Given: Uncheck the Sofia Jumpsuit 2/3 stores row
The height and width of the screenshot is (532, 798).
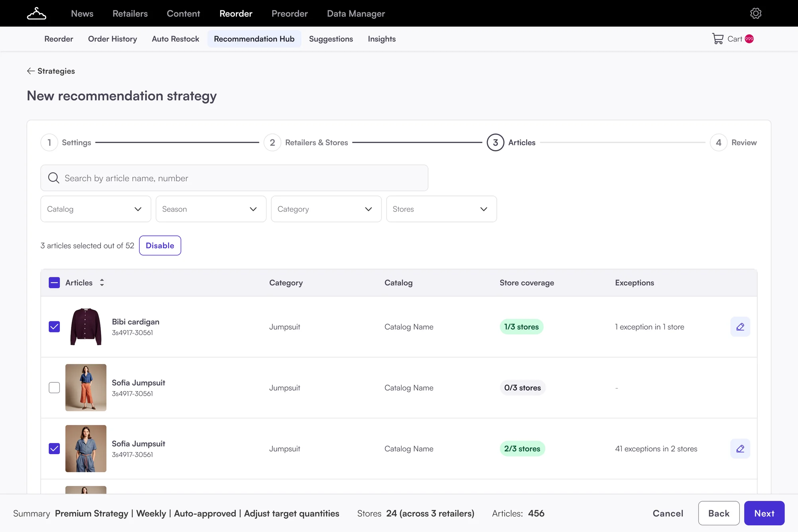Looking at the screenshot, I should 54,449.
